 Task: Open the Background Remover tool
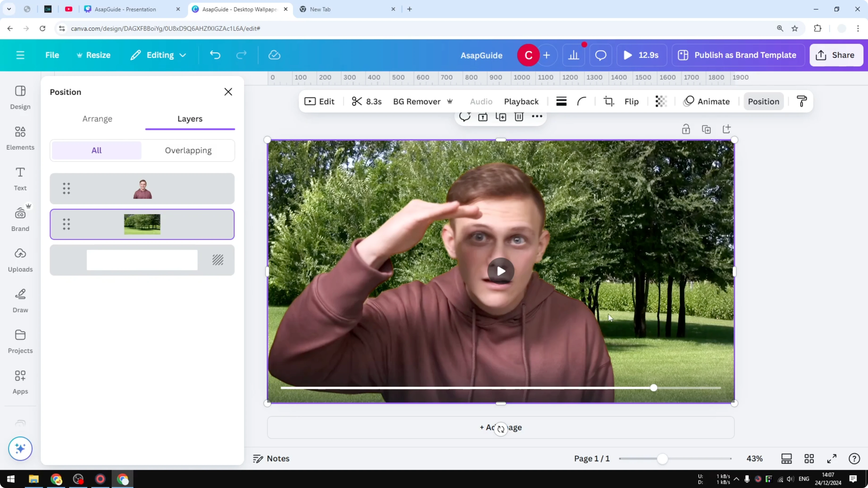[417, 101]
